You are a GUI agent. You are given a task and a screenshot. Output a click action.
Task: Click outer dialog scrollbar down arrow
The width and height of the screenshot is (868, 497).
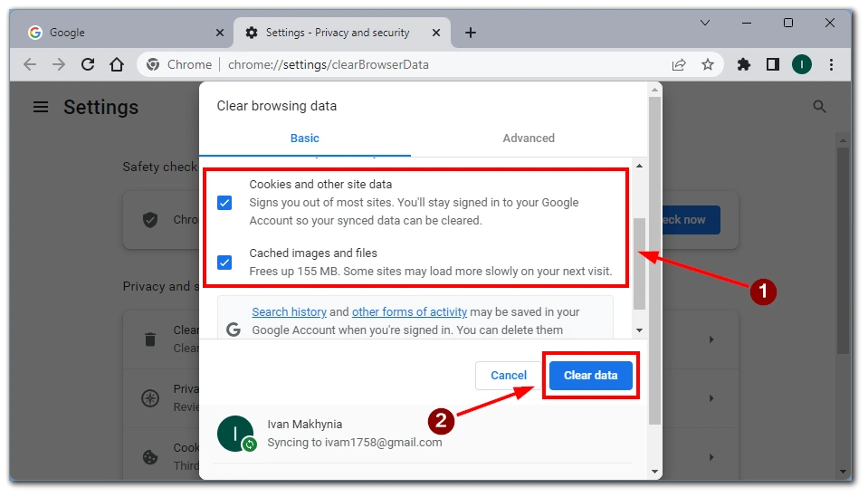pyautogui.click(x=655, y=472)
